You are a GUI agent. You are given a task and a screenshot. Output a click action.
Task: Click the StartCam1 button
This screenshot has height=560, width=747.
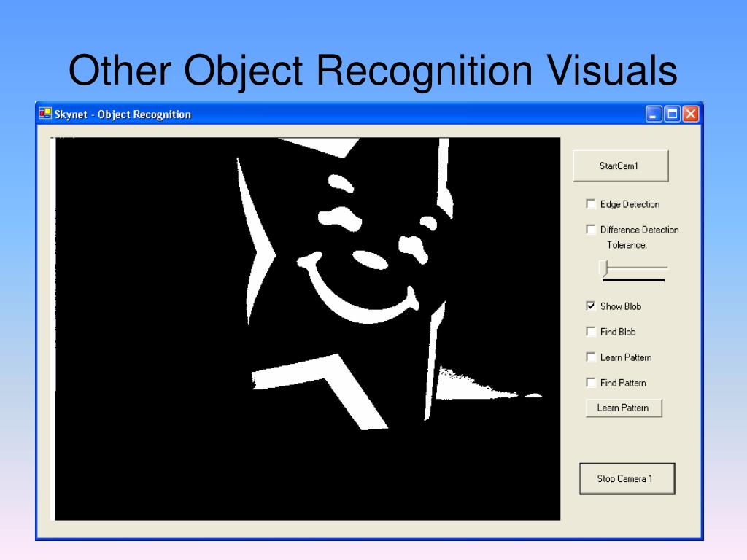point(621,166)
